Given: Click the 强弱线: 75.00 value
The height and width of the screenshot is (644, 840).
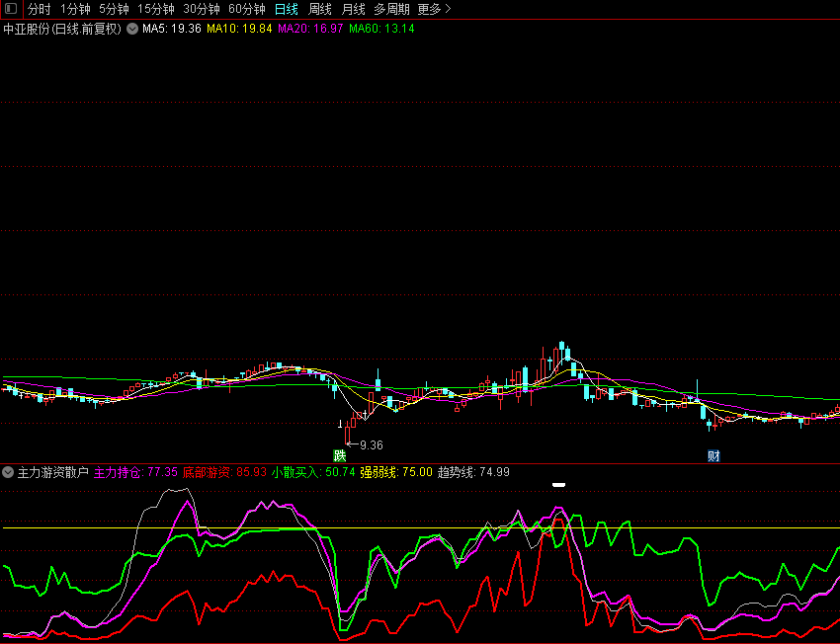Looking at the screenshot, I should (396, 472).
